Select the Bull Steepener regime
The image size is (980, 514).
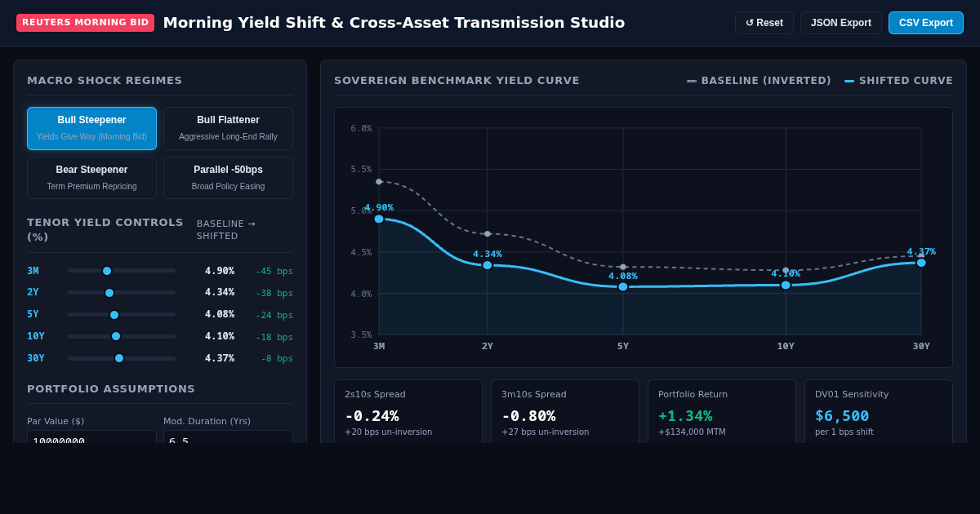[91, 128]
